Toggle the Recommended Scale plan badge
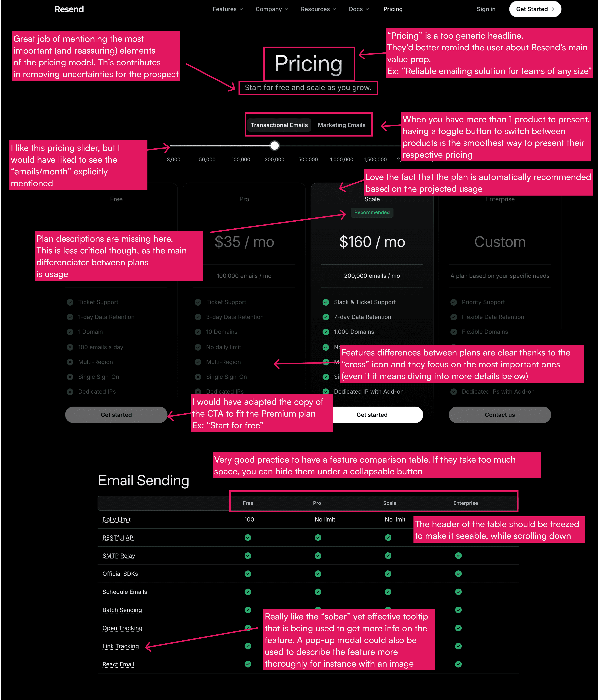This screenshot has width=599, height=700. coord(371,213)
